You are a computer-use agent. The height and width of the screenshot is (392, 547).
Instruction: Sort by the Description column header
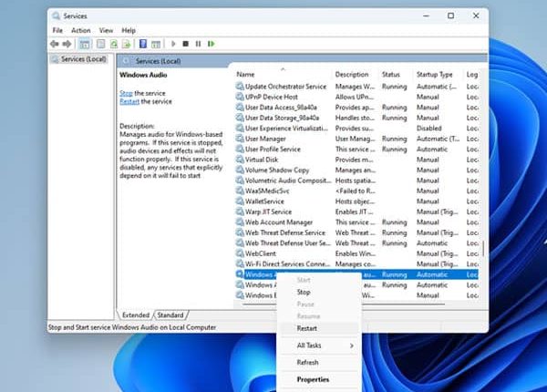click(x=356, y=75)
